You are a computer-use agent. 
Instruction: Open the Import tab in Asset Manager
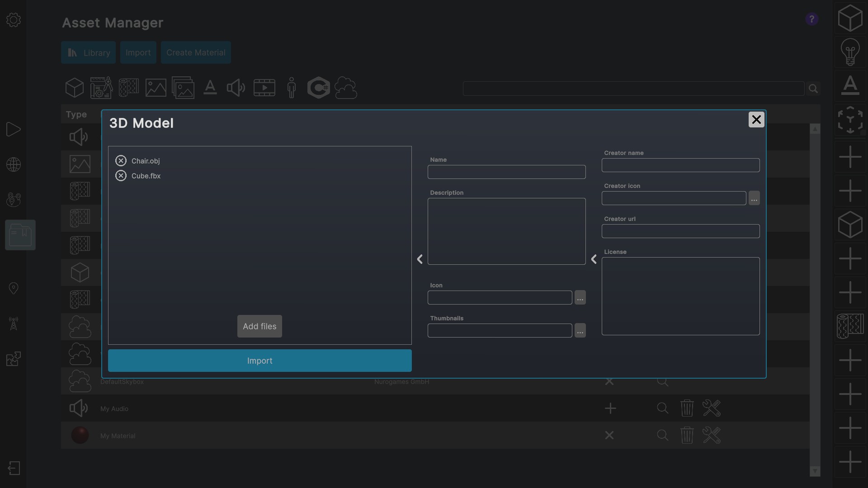coord(138,52)
